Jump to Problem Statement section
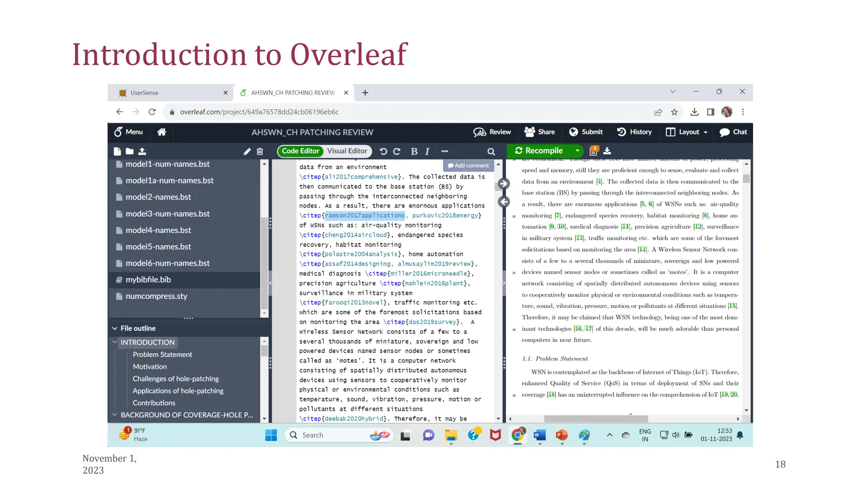Viewport: 868px width, 488px height. pos(162,355)
